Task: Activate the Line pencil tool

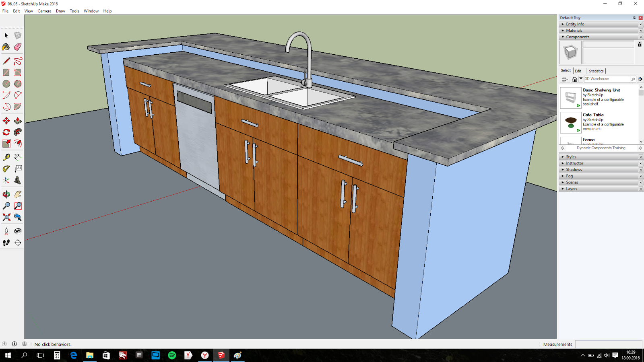Action: [6, 61]
